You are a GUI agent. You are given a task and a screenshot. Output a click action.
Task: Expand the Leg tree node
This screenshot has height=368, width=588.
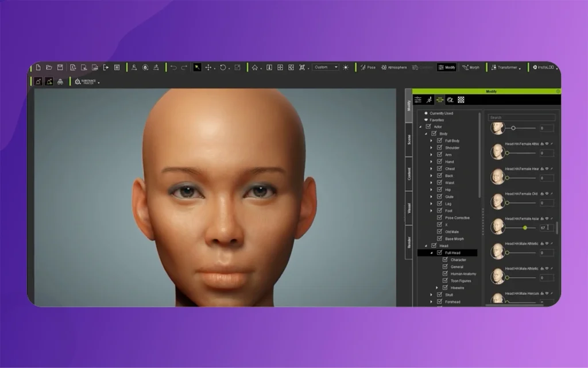pos(431,204)
